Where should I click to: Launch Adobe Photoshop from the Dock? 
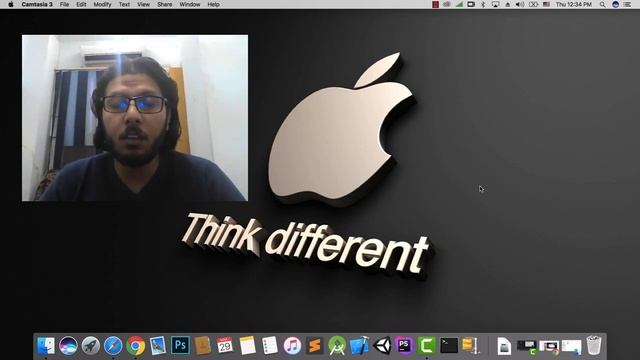coord(180,345)
